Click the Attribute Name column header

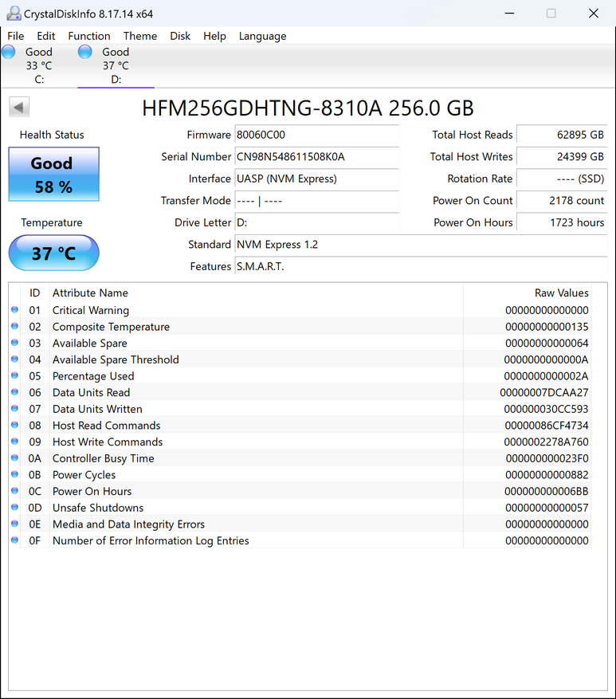coord(90,293)
